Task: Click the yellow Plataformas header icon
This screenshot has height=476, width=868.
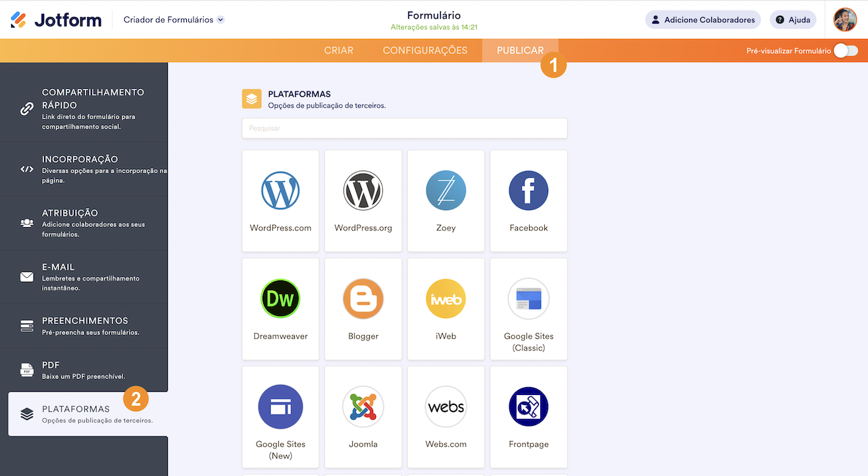Action: (x=252, y=99)
